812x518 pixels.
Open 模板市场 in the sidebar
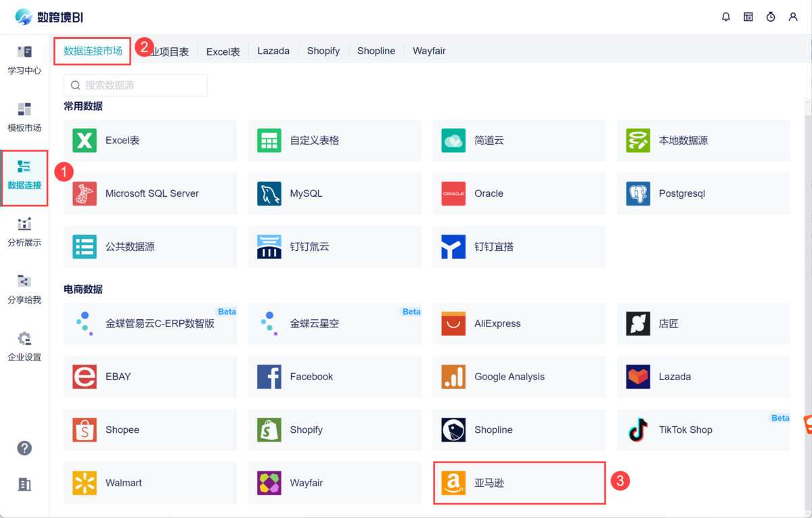point(24,118)
